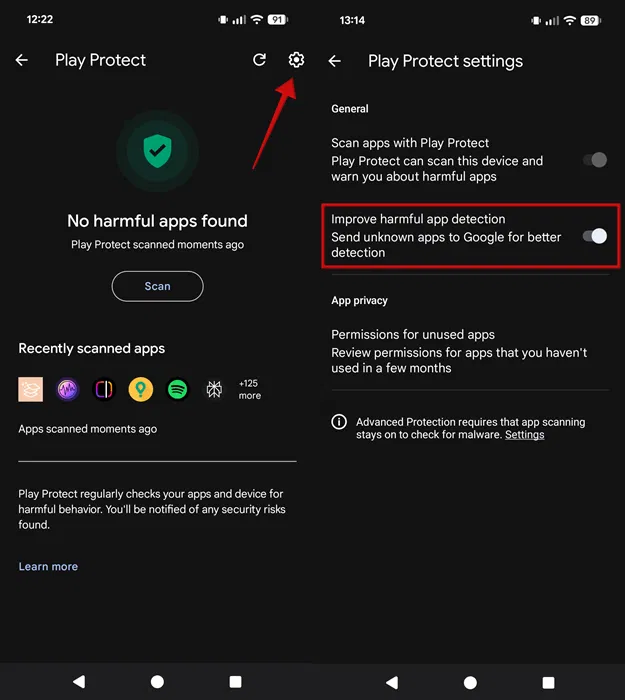Go back from the Play Protect screen

[x=22, y=60]
